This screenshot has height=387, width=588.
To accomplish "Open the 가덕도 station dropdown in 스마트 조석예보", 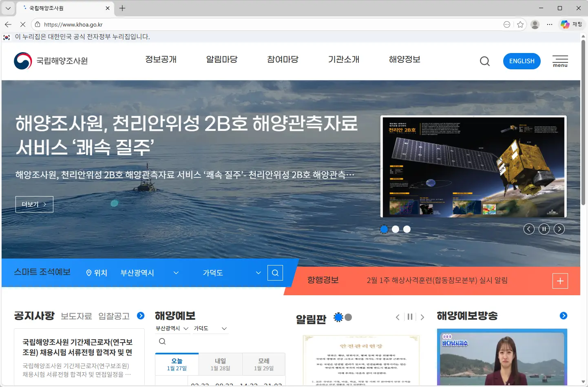I will coord(231,273).
